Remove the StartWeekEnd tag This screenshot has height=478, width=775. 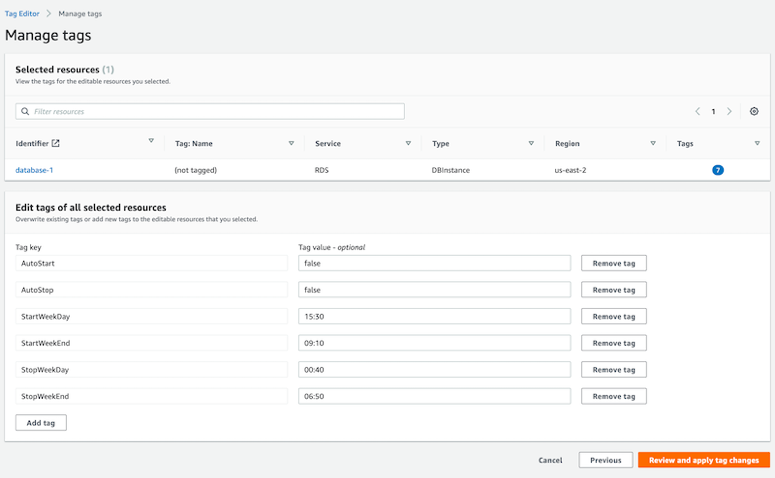[614, 343]
